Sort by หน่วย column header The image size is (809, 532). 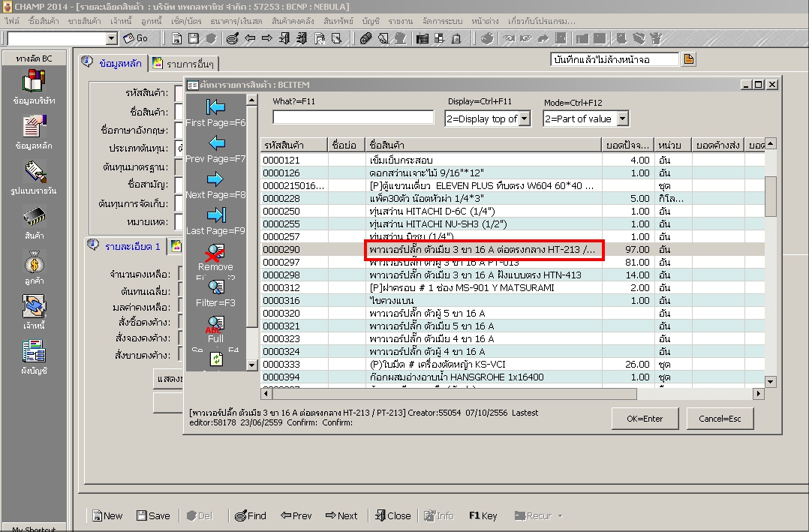[672, 145]
